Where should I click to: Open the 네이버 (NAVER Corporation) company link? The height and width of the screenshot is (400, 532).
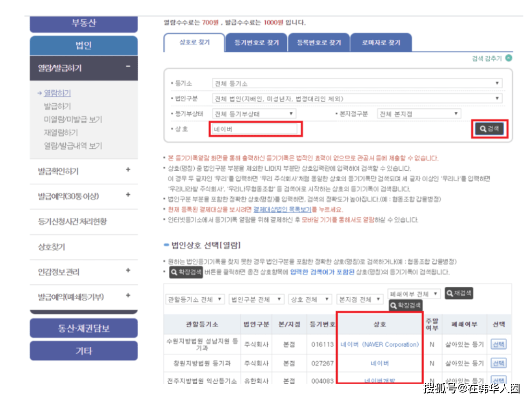click(x=379, y=344)
